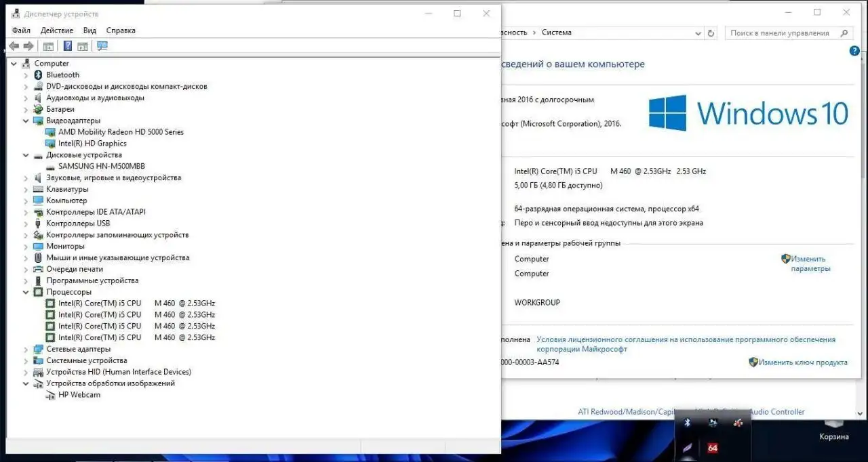Click the Изменить ключ продукта link
Image resolution: width=868 pixels, height=462 pixels.
click(803, 362)
